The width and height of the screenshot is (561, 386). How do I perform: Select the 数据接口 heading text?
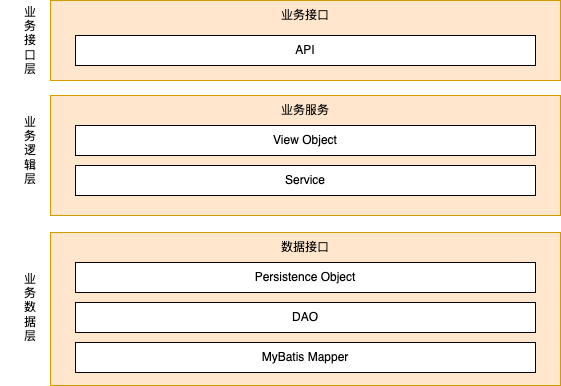305,247
